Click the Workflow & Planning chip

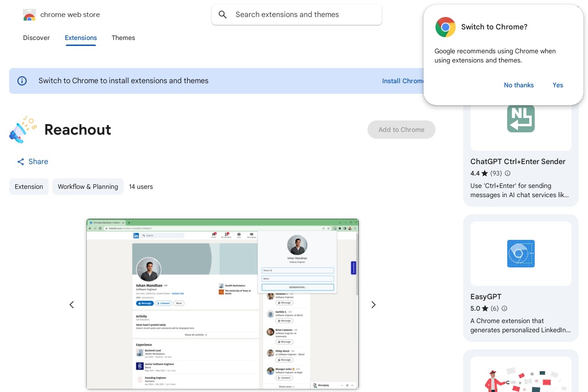click(x=88, y=187)
